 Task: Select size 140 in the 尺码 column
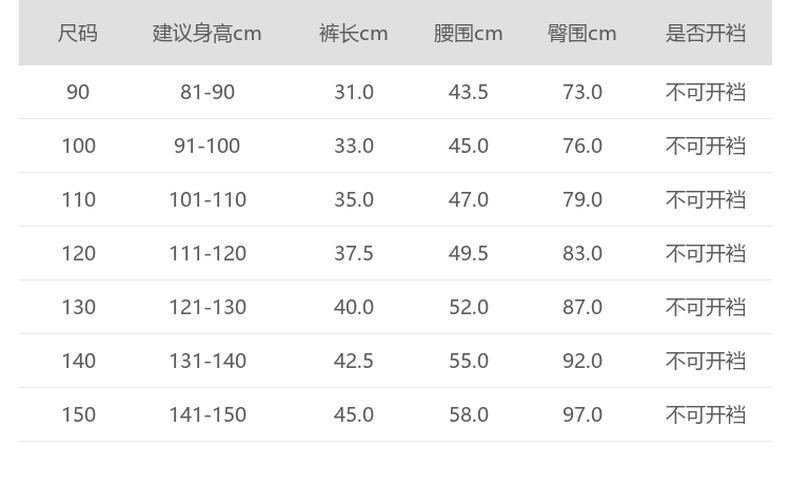[x=78, y=361]
